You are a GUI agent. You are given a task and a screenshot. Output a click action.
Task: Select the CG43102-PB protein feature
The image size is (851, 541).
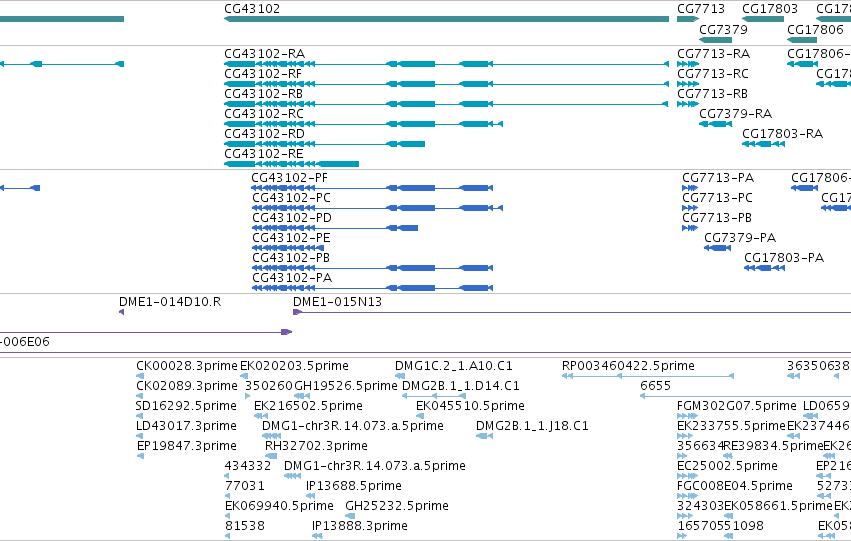point(372,268)
